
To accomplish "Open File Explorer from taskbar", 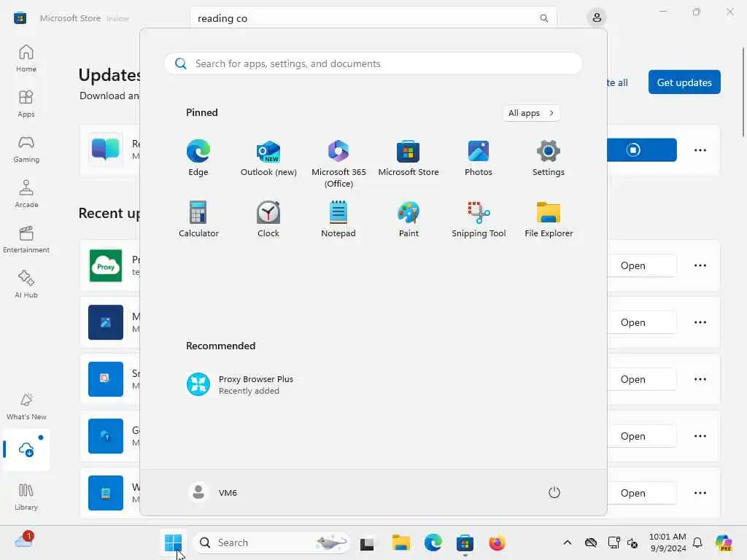I will pyautogui.click(x=401, y=542).
